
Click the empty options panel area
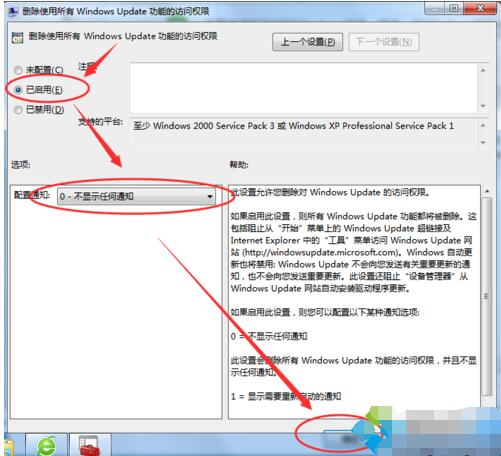[116, 310]
